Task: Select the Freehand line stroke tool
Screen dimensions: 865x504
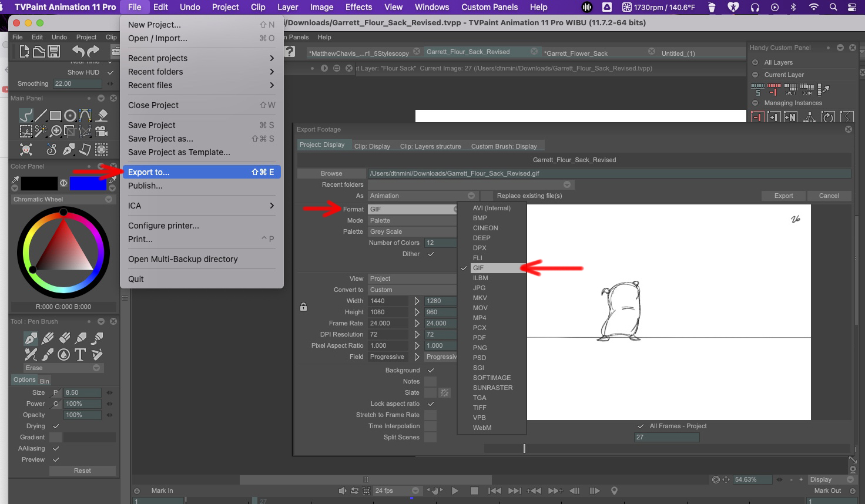Action: (26, 115)
